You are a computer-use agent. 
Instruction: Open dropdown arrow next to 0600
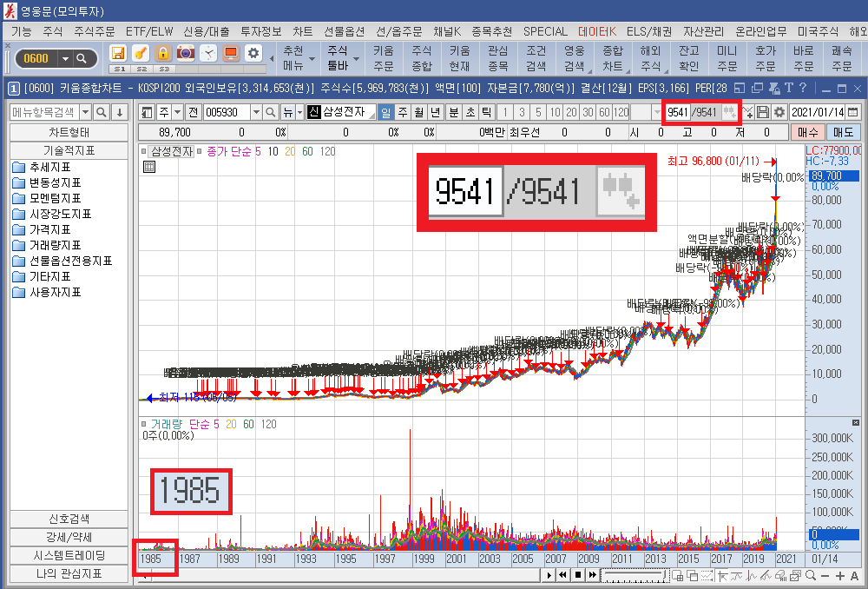tap(66, 58)
